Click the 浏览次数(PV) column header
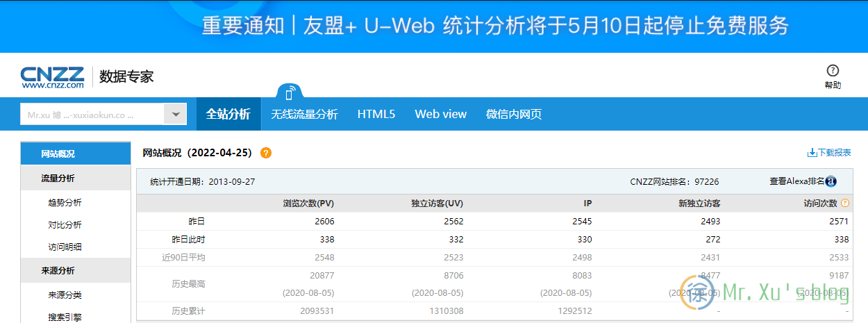Image resolution: width=868 pixels, height=323 pixels. point(308,203)
